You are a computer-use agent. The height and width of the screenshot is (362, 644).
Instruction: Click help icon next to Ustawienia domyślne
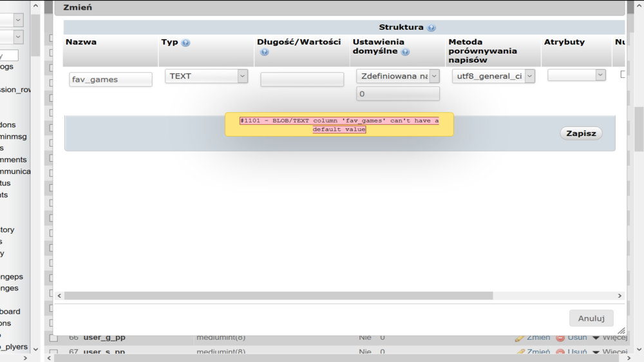(x=405, y=52)
